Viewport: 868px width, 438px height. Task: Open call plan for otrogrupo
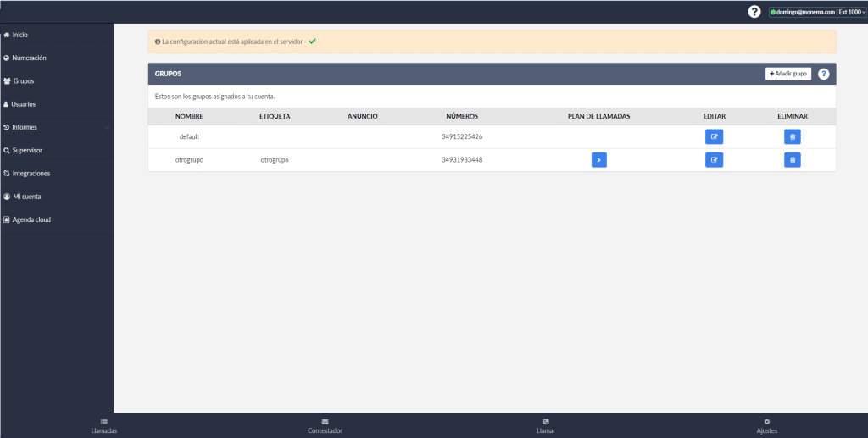[599, 160]
